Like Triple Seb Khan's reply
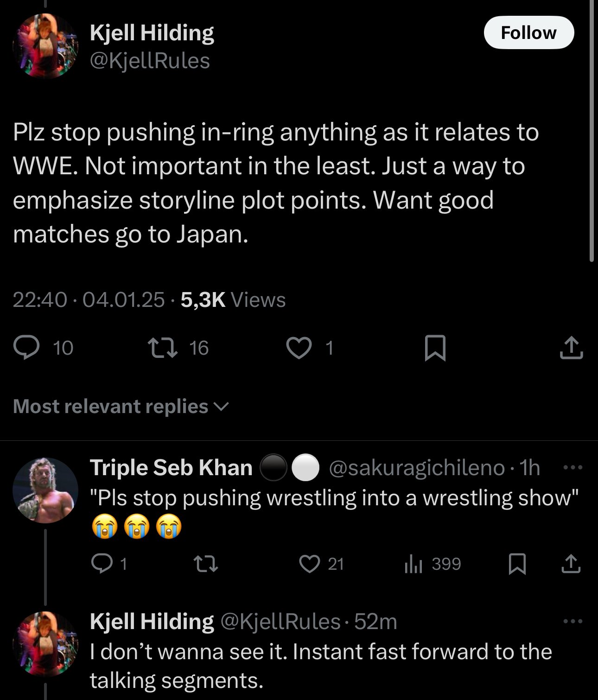598x700 pixels. tap(309, 564)
